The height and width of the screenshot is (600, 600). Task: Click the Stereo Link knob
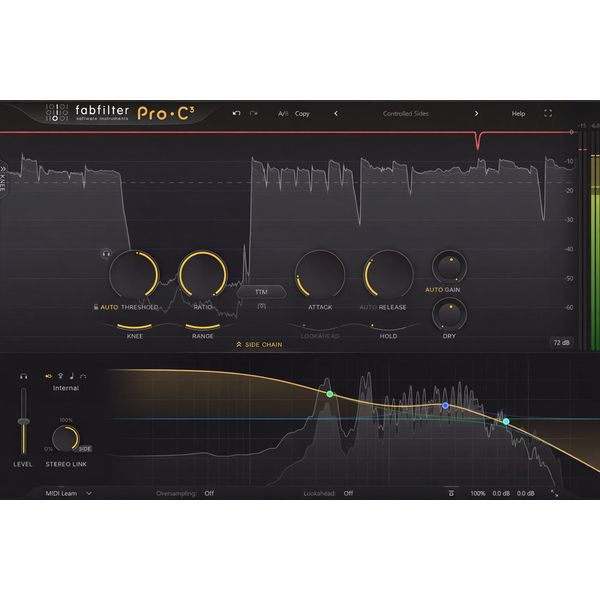click(x=65, y=439)
